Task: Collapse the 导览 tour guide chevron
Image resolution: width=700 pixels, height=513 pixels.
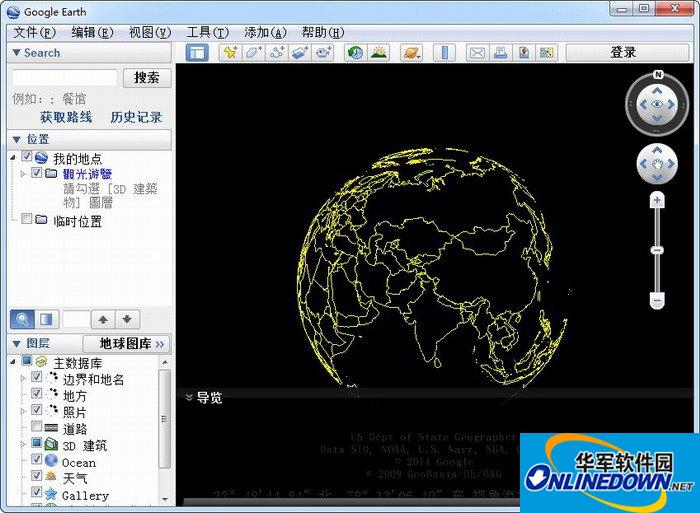Action: [x=189, y=397]
